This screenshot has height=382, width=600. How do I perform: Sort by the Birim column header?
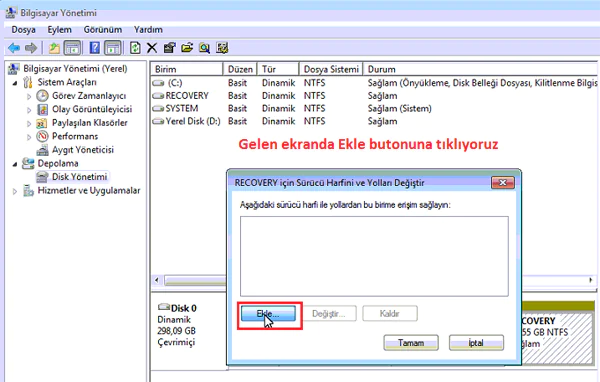186,69
